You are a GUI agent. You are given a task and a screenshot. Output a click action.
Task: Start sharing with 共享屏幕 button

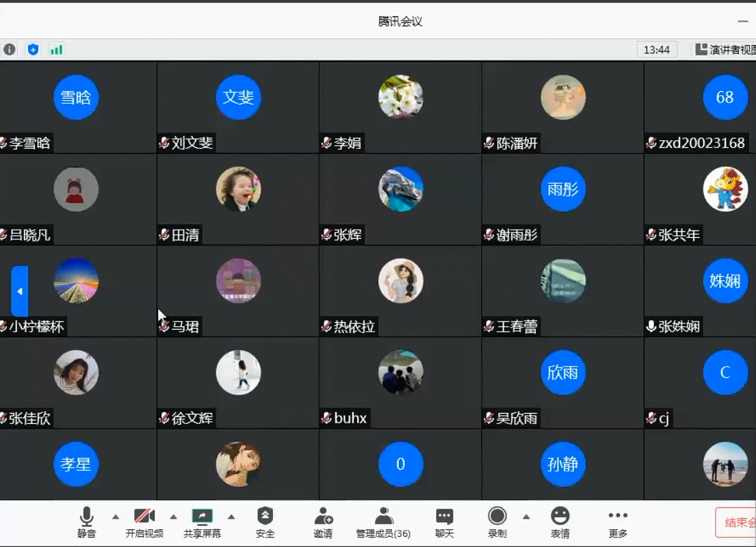[202, 522]
